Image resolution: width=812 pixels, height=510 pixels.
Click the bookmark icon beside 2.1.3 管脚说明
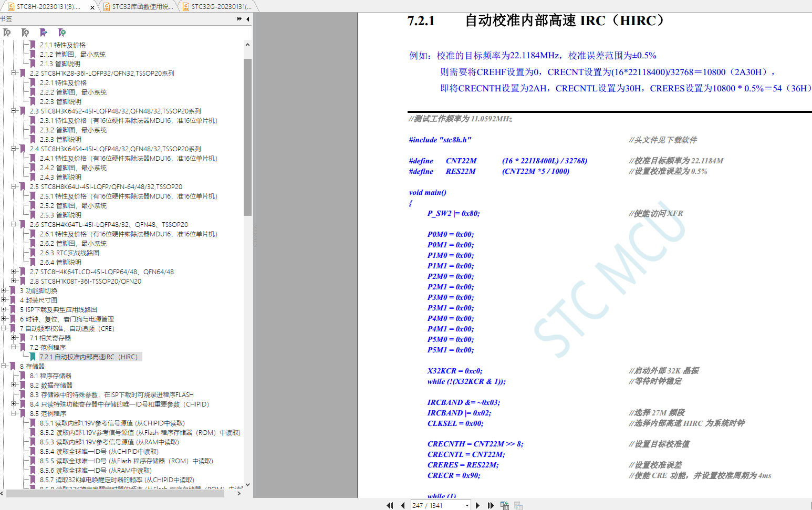[33, 64]
